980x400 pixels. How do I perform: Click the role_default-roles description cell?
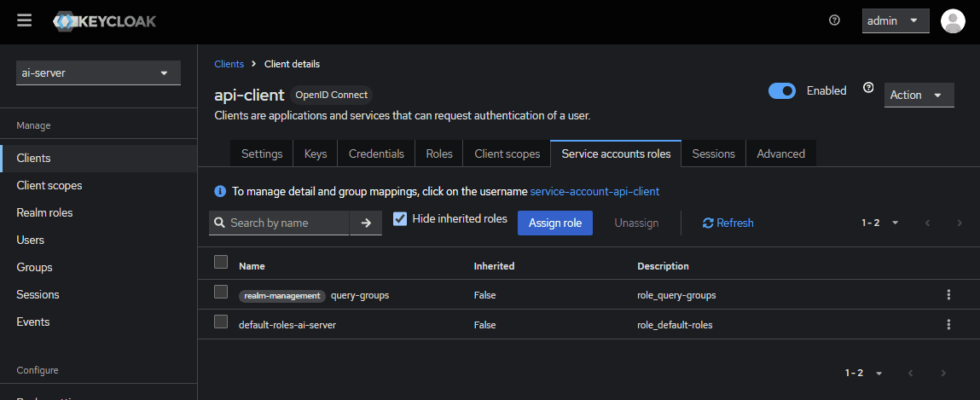pos(675,325)
